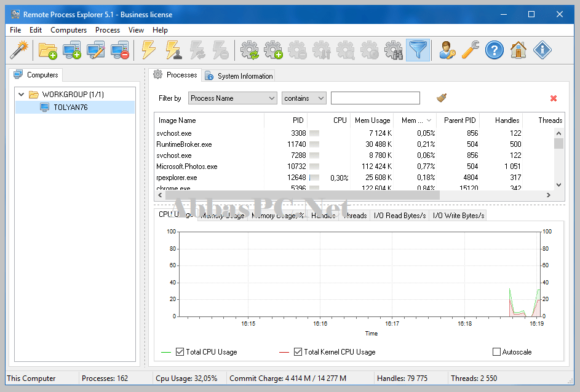Switch to I/O Read Bytes/s chart tab
Image resolution: width=580 pixels, height=392 pixels.
(400, 216)
